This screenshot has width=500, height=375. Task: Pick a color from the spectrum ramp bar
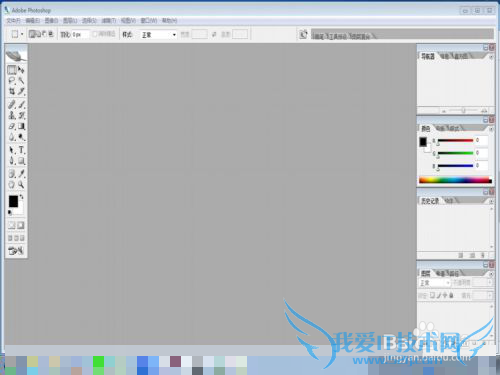(455, 180)
